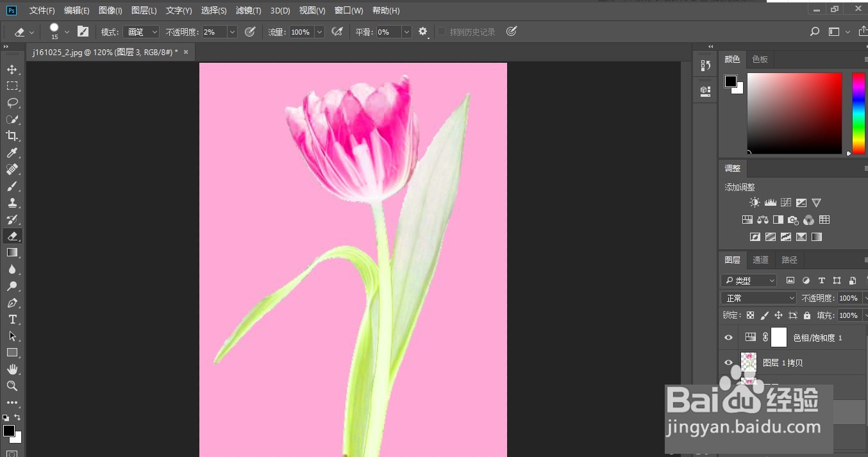Screen dimensions: 868x457
Task: Select the Horizontal Type tool
Action: tap(12, 319)
